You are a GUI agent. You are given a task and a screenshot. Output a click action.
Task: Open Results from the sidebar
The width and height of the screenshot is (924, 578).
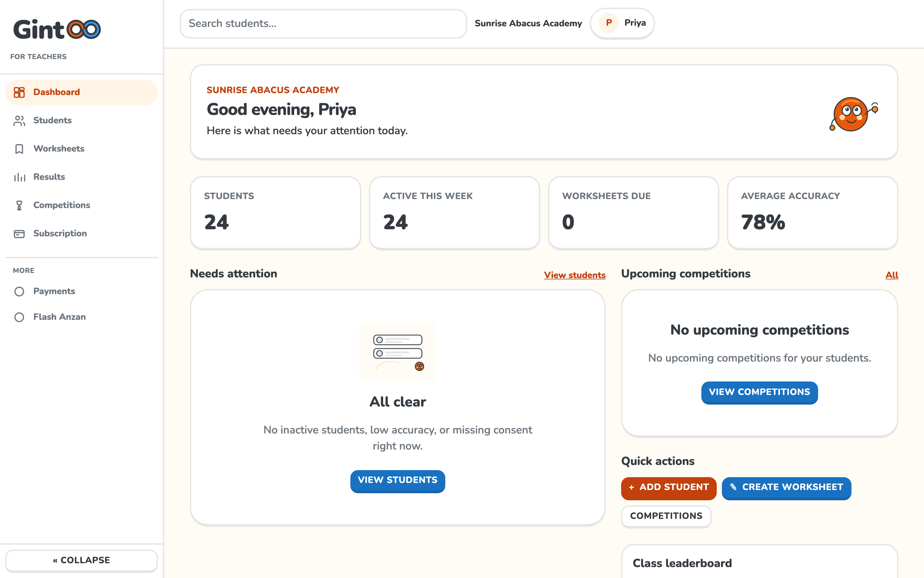coord(81,177)
